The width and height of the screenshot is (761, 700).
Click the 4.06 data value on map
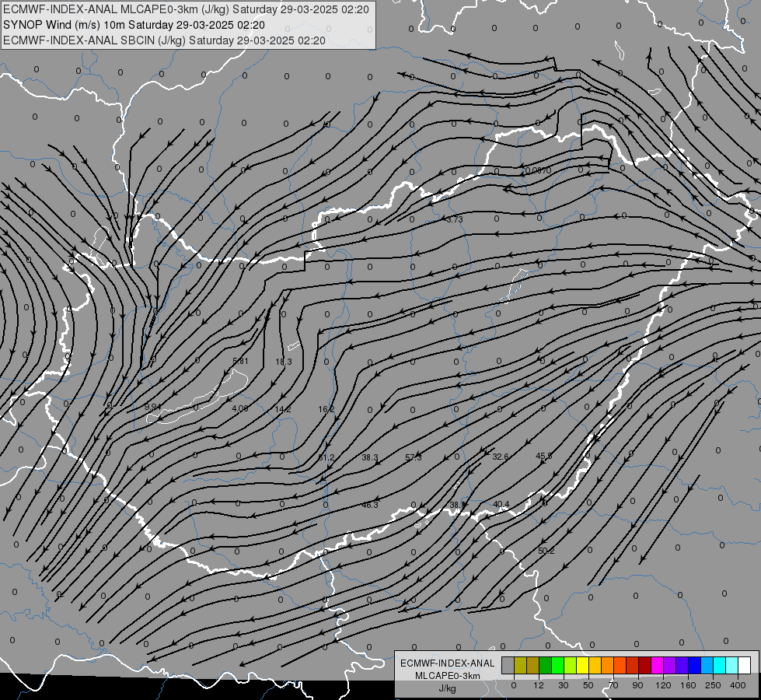(x=240, y=408)
